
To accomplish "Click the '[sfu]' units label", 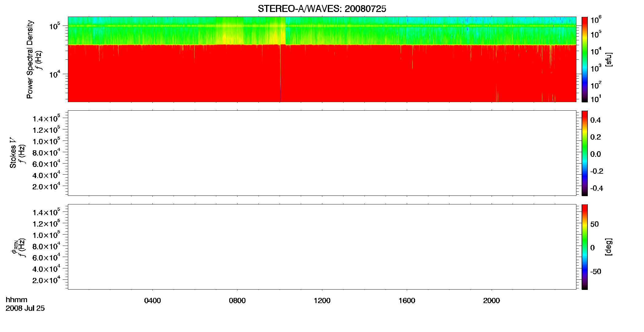I will [x=609, y=60].
